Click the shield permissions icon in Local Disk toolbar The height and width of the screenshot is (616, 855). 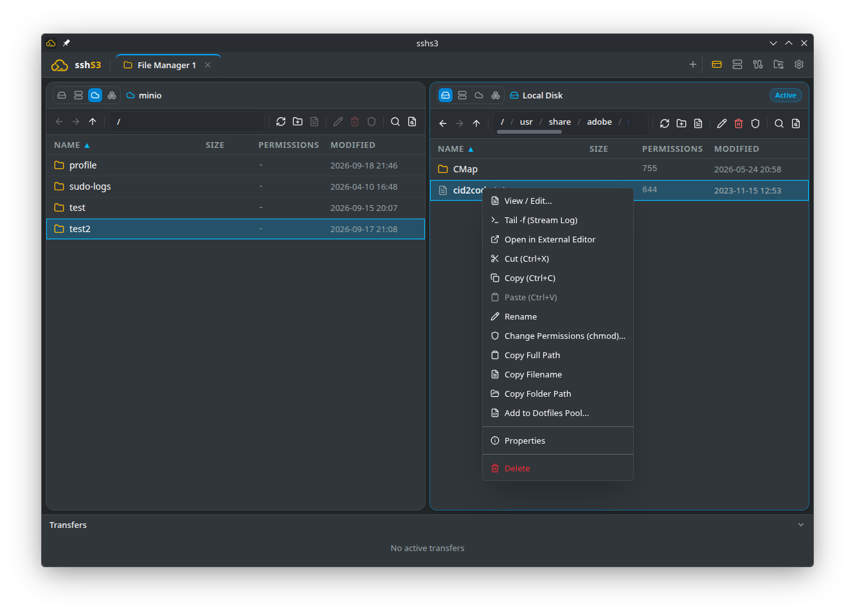coord(755,123)
